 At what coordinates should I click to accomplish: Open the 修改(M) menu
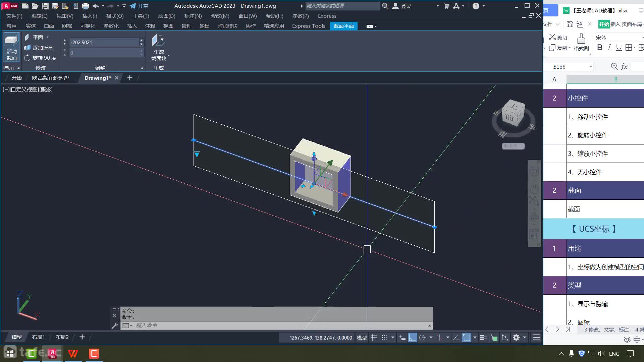point(220,16)
